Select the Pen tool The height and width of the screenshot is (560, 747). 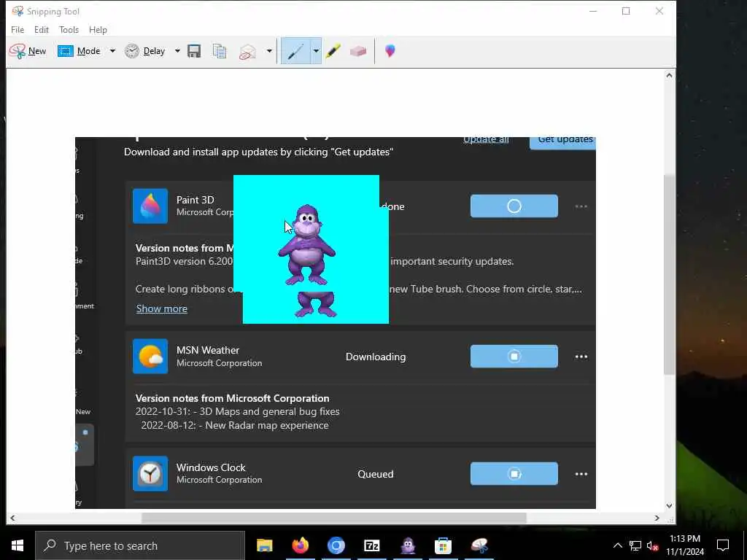[x=295, y=51]
